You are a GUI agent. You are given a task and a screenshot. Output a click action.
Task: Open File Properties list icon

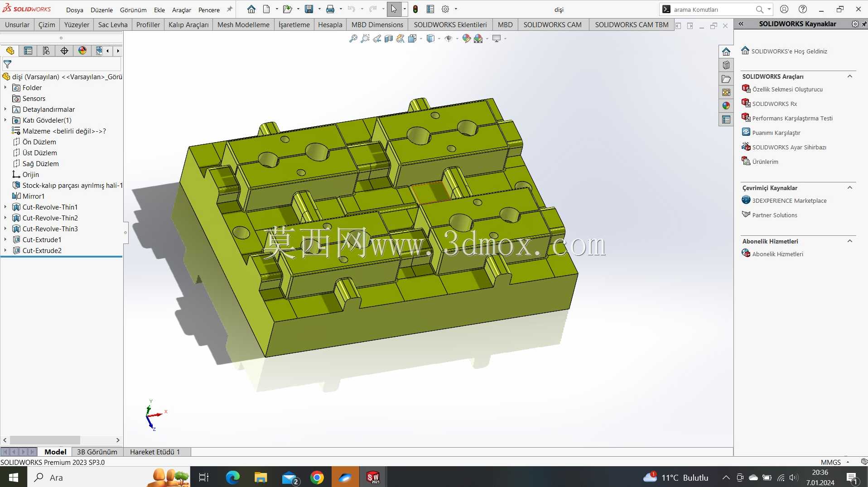pyautogui.click(x=430, y=9)
